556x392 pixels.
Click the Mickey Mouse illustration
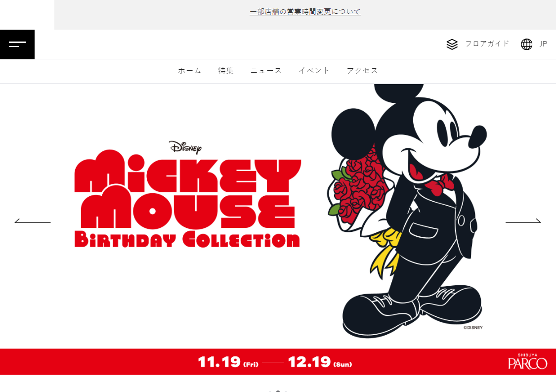(x=407, y=211)
